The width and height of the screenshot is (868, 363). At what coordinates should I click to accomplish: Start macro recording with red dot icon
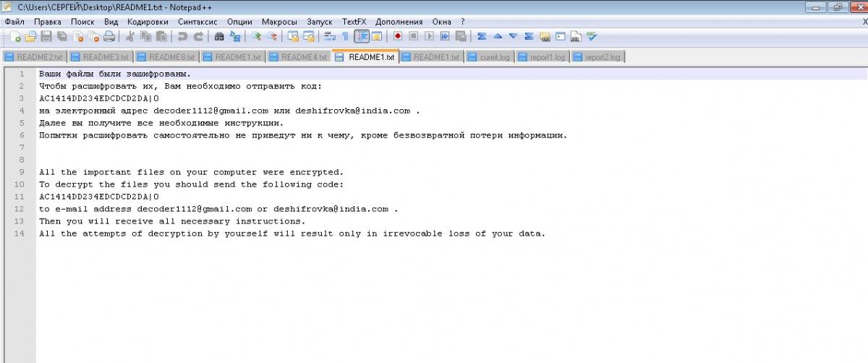point(398,36)
